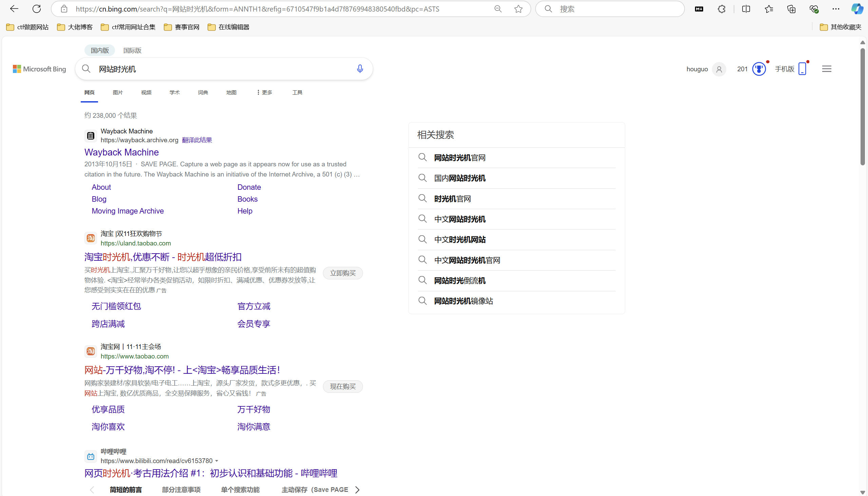Switch to 国内版 search mode
This screenshot has width=868, height=496.
100,51
